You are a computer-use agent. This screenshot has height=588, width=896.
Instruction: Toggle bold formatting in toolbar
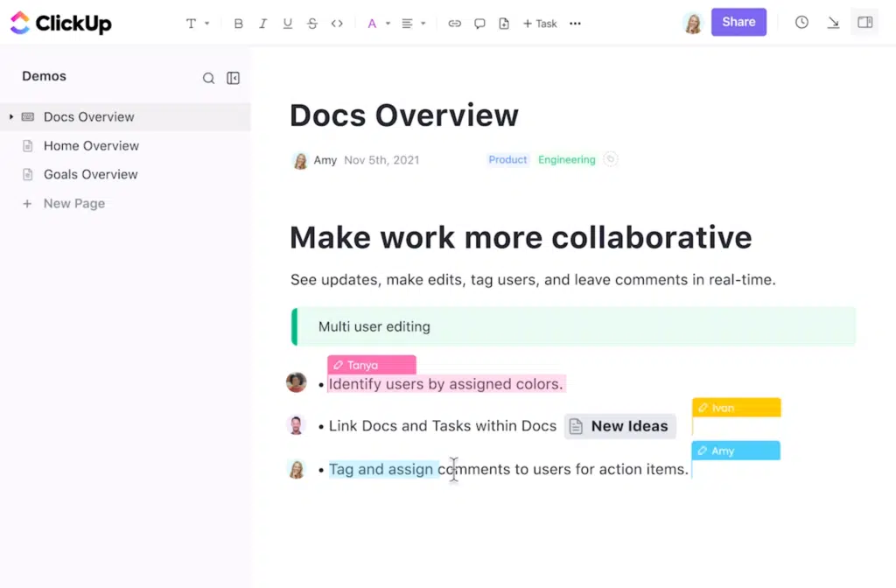pyautogui.click(x=238, y=24)
